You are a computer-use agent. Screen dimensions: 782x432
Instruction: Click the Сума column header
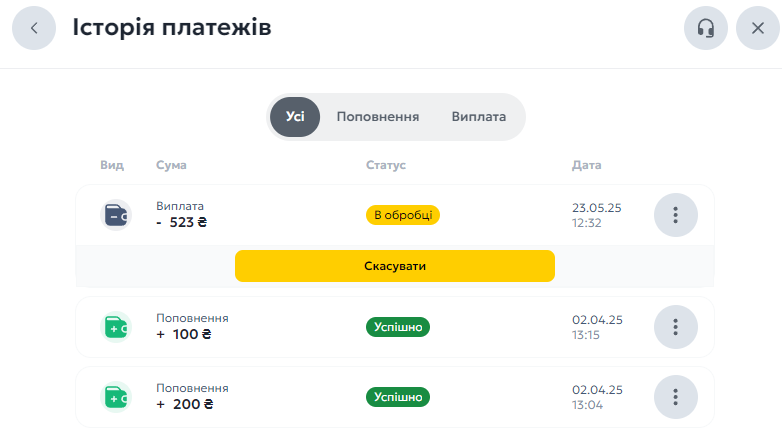171,165
